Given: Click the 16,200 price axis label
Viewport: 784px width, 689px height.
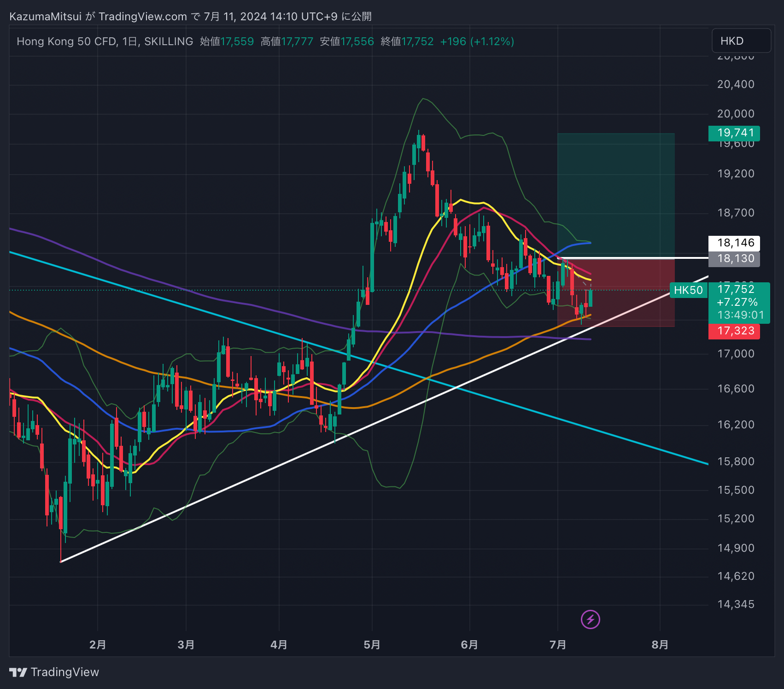Looking at the screenshot, I should [x=736, y=425].
